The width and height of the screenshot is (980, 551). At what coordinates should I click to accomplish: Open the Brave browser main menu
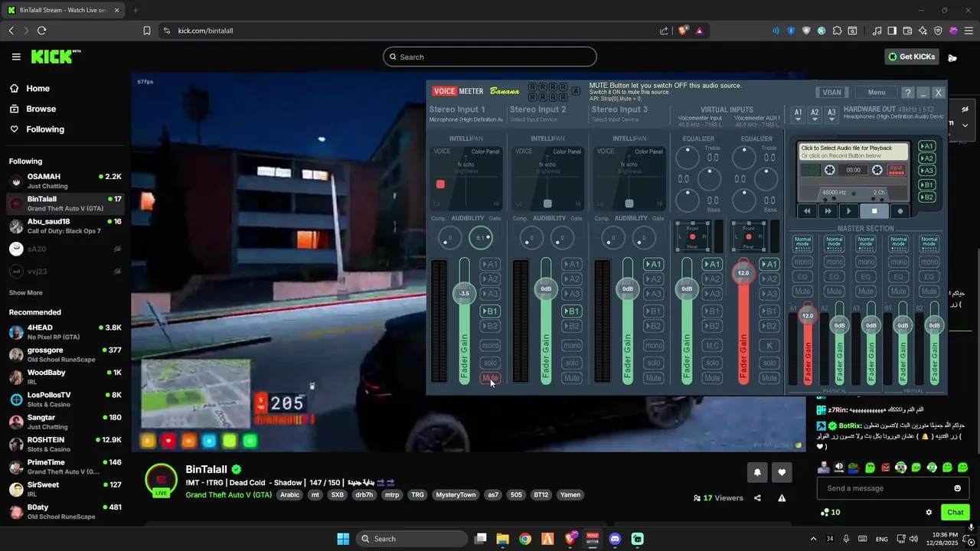pyautogui.click(x=969, y=31)
